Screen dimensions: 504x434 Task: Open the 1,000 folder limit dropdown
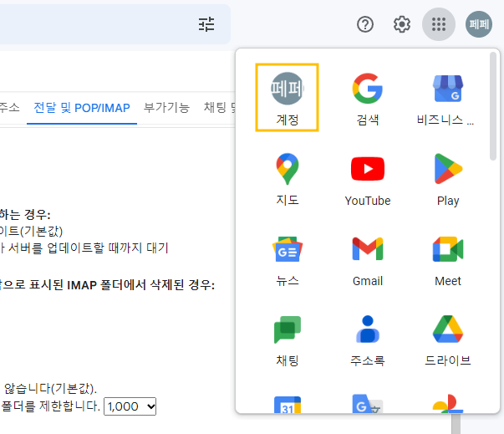130,406
